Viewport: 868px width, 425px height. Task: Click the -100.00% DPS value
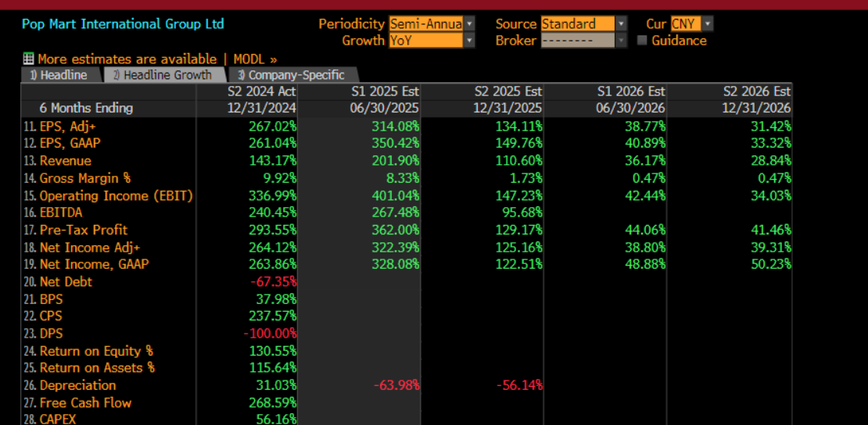coord(270,334)
